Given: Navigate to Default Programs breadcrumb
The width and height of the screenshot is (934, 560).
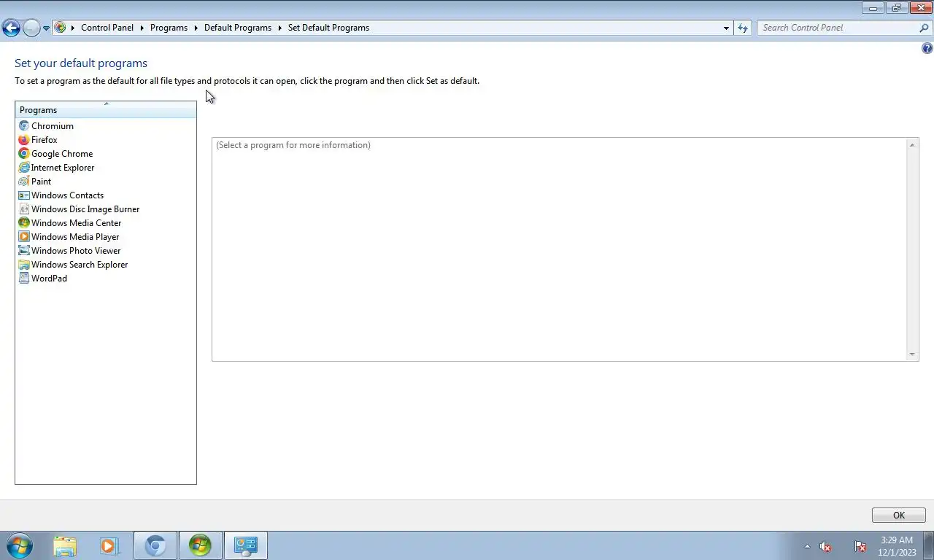Looking at the screenshot, I should [238, 28].
